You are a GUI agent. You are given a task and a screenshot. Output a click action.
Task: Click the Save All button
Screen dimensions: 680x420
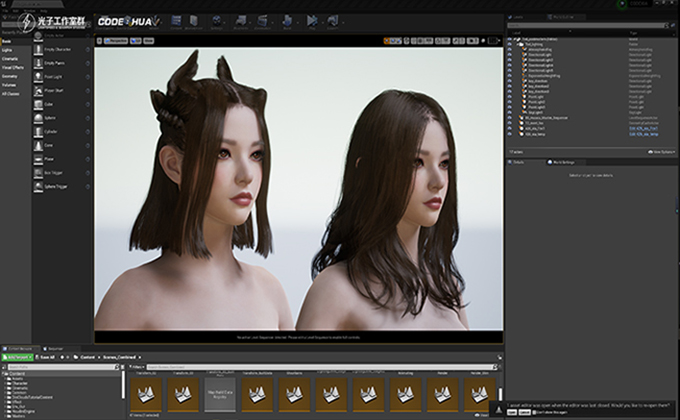coord(46,357)
